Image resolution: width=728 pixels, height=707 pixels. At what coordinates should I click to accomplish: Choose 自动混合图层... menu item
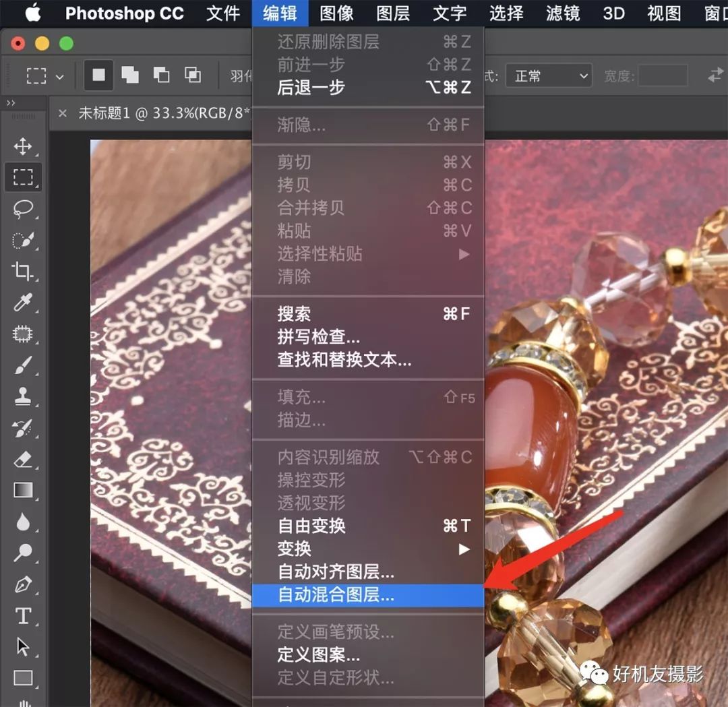[368, 595]
